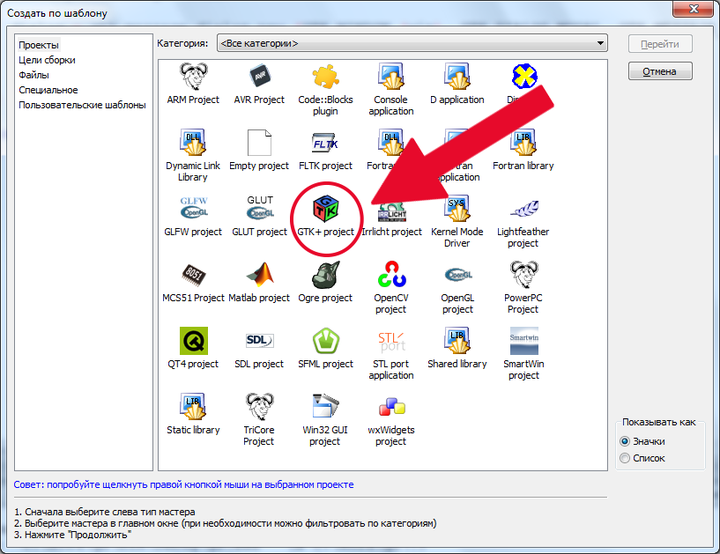Switch to Цели сборки wizard type
Screen dimensions: 720x554
47,60
